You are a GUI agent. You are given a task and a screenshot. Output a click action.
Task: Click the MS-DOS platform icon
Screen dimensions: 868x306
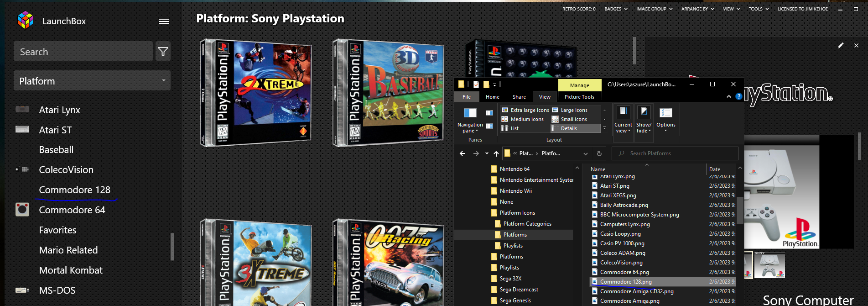pos(22,290)
